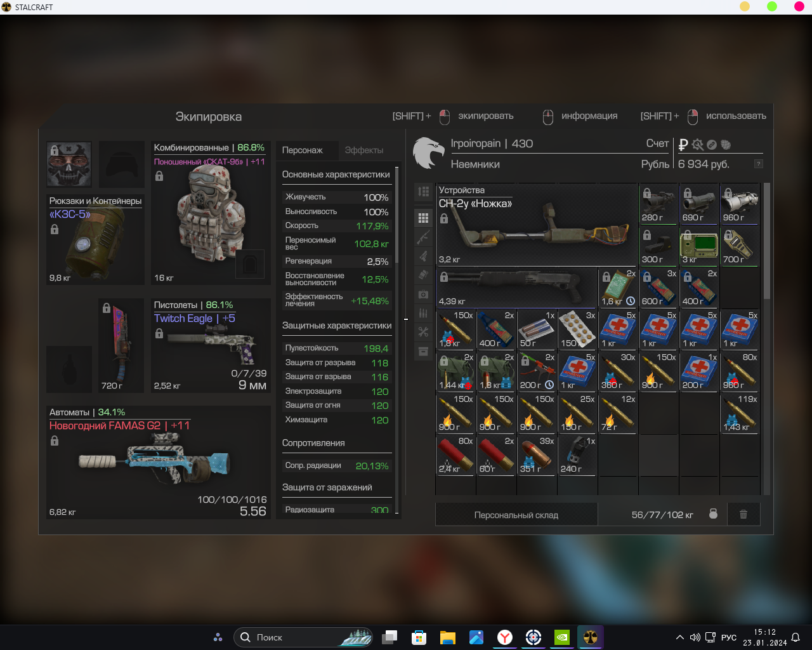812x650 pixels.
Task: Open Yandex Browser from the taskbar
Action: coord(505,637)
